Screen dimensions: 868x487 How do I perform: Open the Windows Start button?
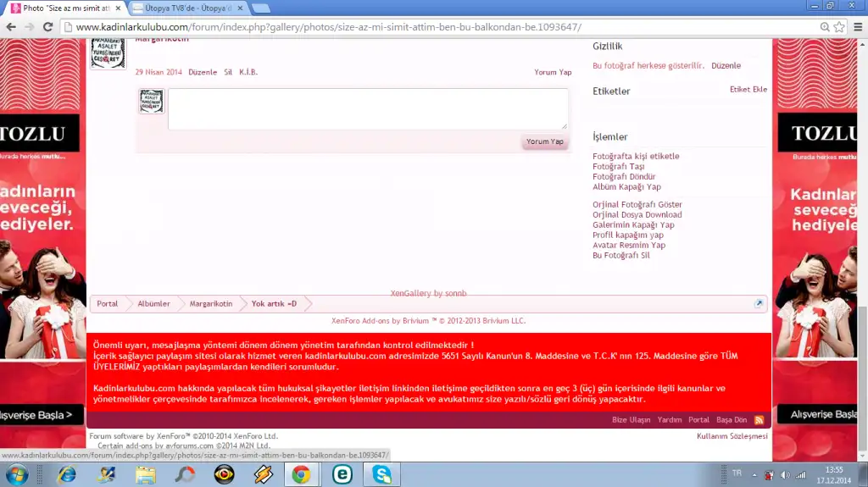[17, 475]
